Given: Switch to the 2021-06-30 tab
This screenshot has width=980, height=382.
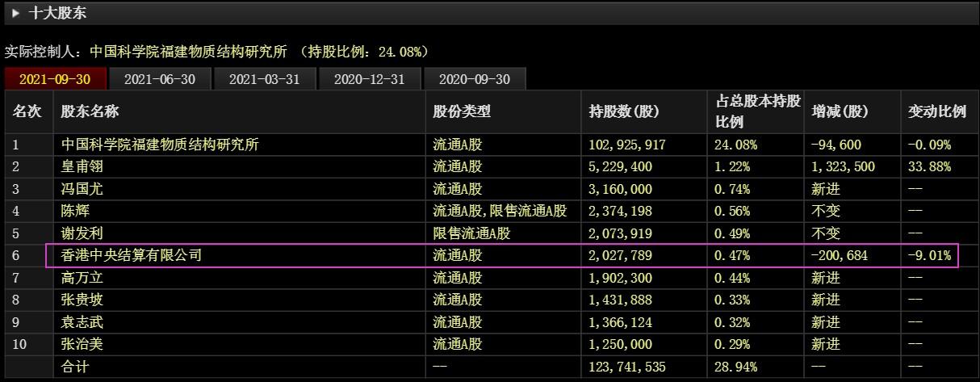Looking at the screenshot, I should pos(159,79).
